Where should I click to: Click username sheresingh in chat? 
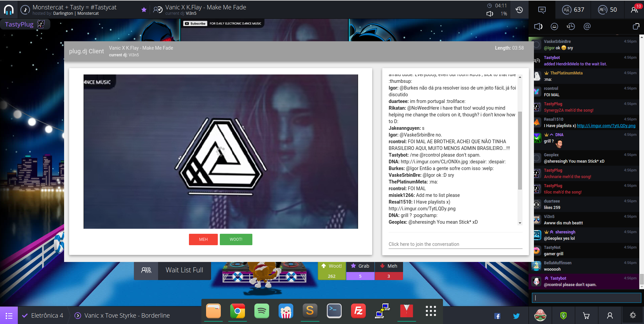pos(565,232)
